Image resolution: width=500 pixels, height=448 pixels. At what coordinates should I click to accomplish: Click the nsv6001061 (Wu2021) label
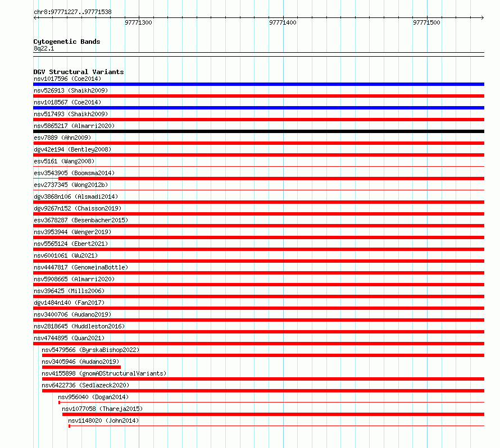(x=66, y=255)
